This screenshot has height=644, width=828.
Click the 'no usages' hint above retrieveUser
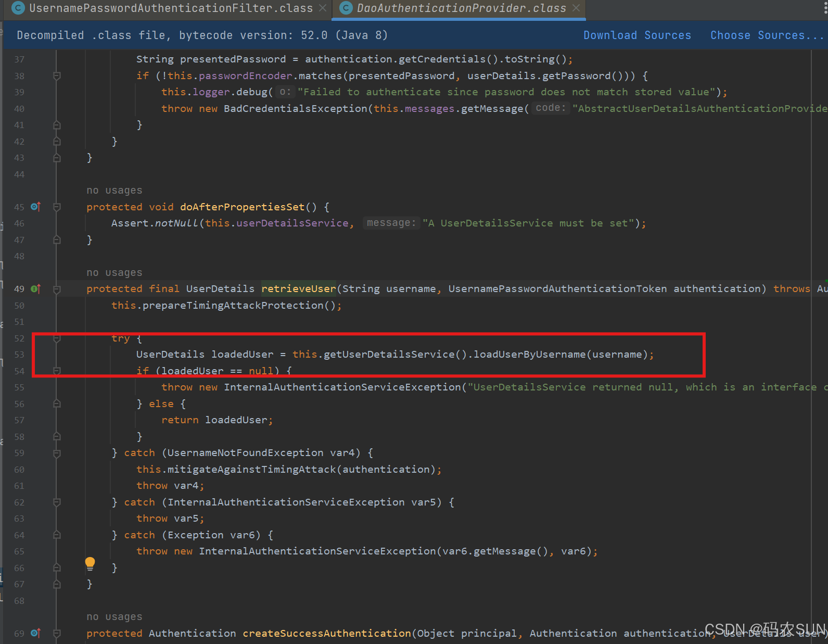pos(114,273)
